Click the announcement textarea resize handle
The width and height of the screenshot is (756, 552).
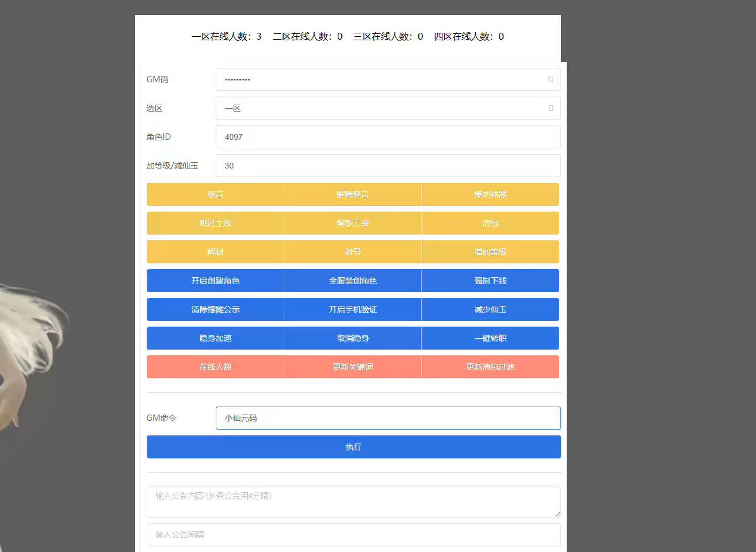click(x=557, y=514)
